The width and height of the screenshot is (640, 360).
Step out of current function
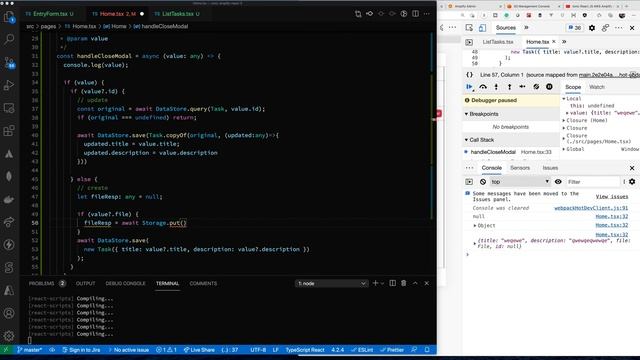coord(509,87)
